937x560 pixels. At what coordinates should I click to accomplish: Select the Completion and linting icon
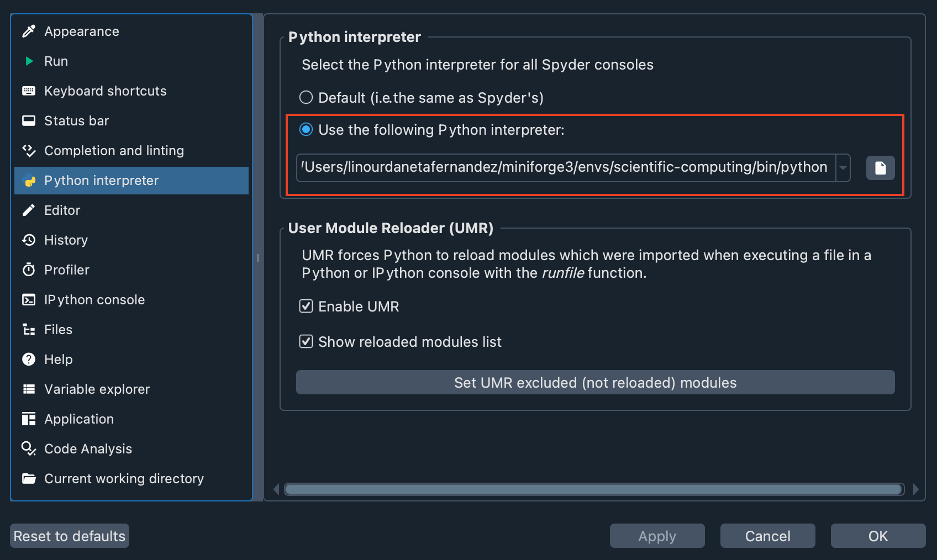29,150
